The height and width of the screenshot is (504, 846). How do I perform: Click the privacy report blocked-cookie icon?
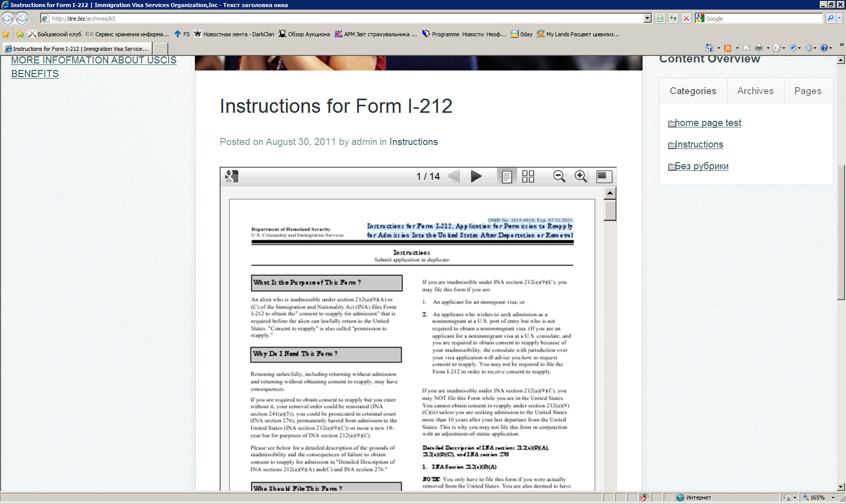(x=644, y=497)
